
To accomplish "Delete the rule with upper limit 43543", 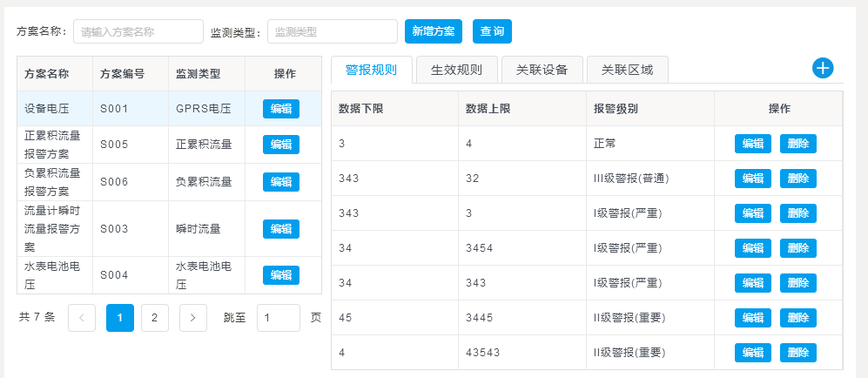I will (x=797, y=353).
